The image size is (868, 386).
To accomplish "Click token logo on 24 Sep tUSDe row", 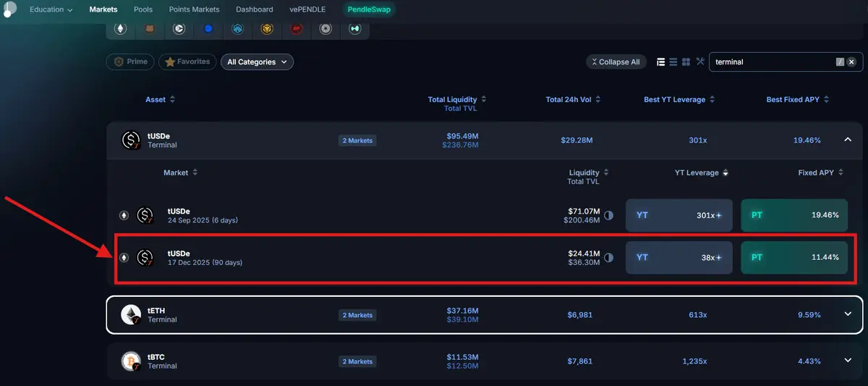I will [145, 215].
